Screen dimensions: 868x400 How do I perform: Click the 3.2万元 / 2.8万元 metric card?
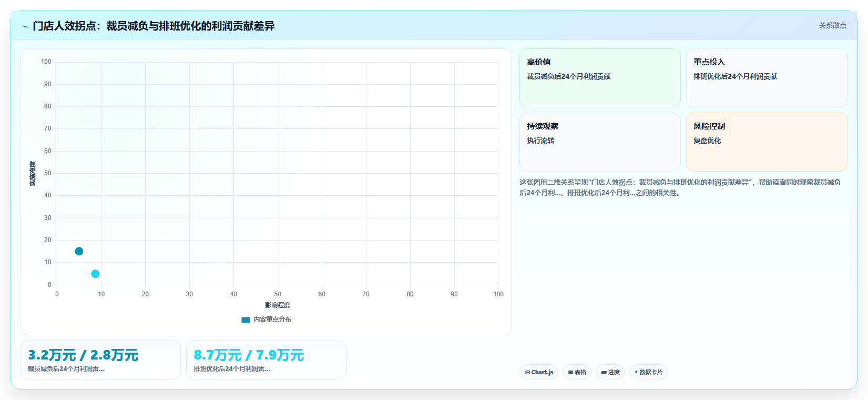tap(100, 360)
